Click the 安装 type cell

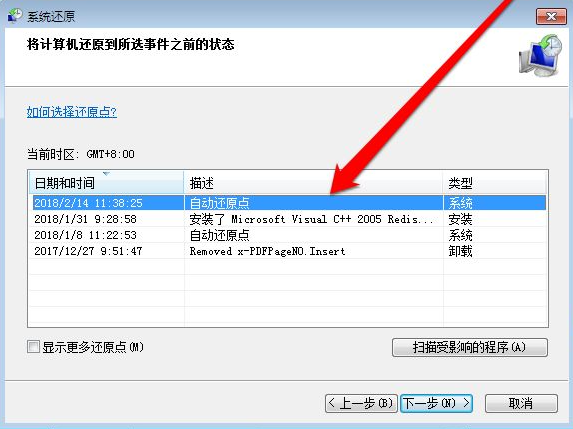460,219
